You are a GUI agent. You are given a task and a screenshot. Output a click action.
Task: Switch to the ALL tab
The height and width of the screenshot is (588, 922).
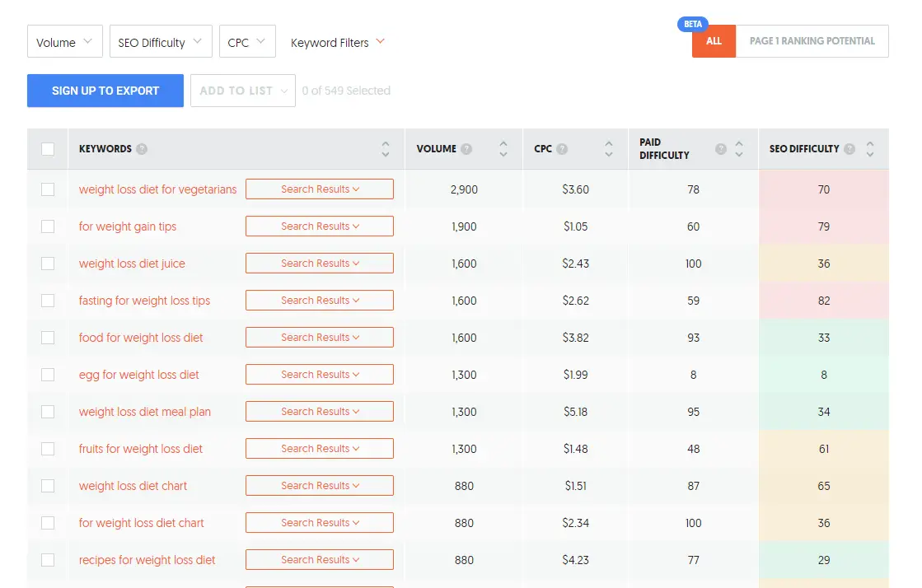pos(714,41)
